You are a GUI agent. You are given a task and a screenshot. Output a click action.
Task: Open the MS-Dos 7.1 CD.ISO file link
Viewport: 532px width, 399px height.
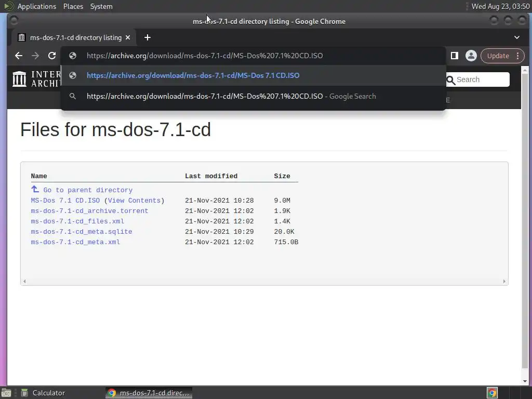[x=65, y=201]
